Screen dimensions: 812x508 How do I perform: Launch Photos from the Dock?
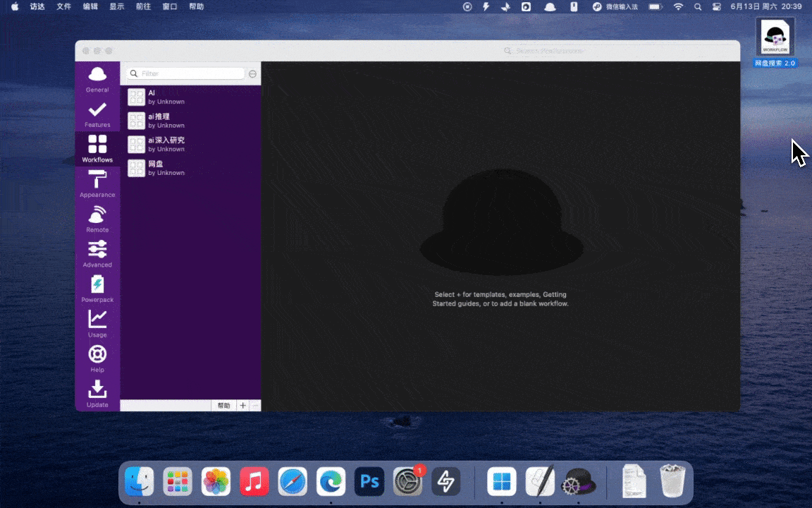coord(216,482)
